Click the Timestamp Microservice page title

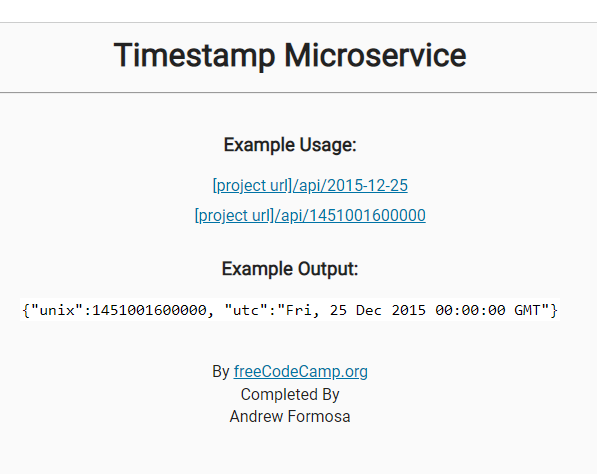pos(290,56)
